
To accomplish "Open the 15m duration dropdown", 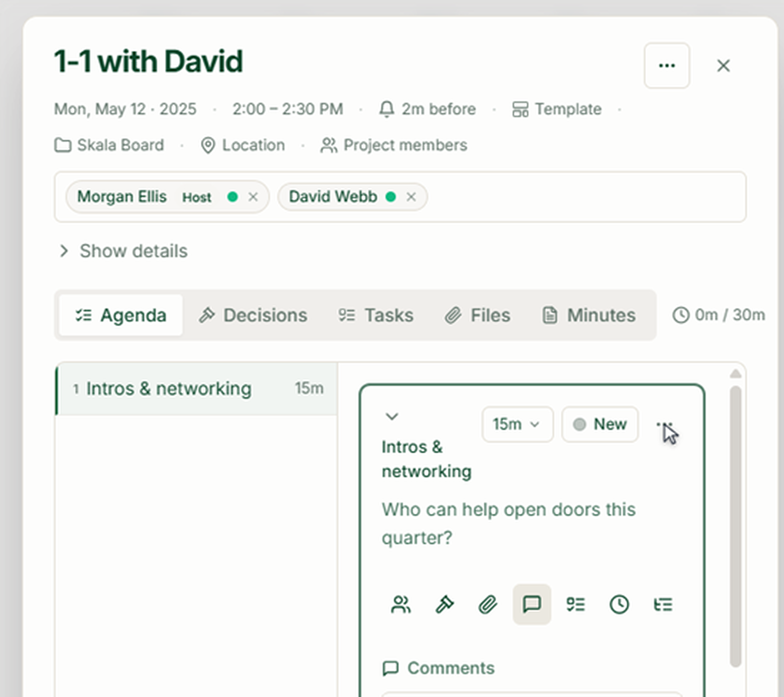I will 517,424.
